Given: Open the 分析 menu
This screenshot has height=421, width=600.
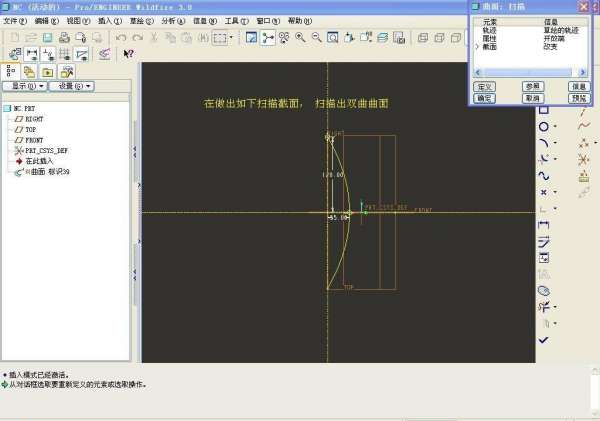Looking at the screenshot, I should [173, 21].
